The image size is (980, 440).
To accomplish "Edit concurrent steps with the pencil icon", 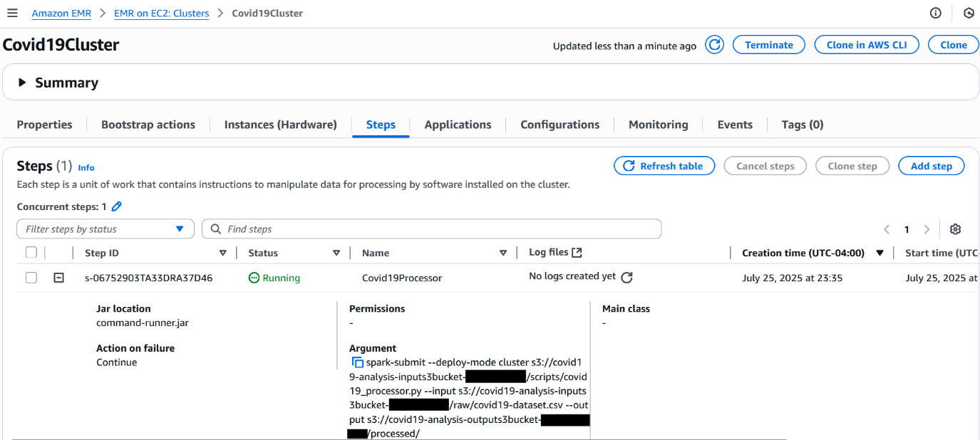I will [117, 206].
